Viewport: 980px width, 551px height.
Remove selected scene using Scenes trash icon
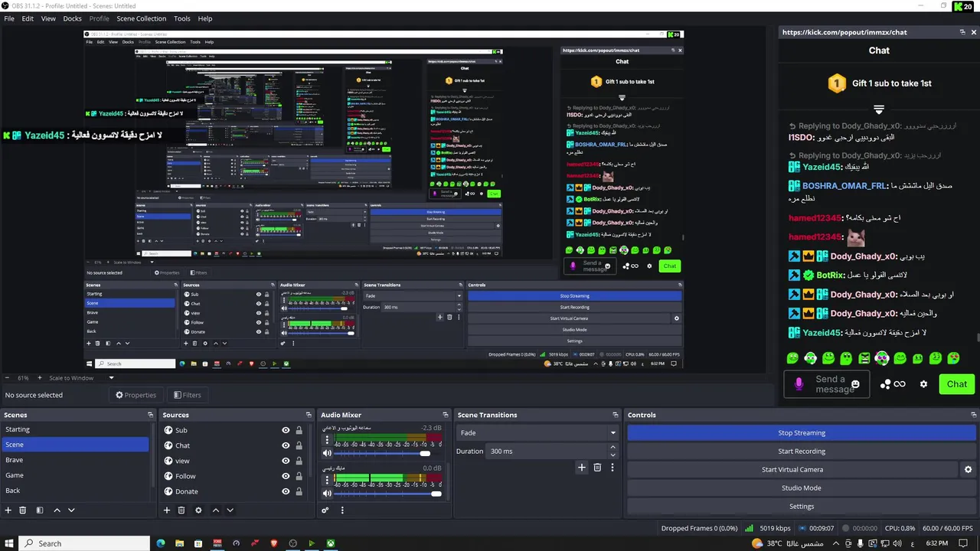point(23,510)
